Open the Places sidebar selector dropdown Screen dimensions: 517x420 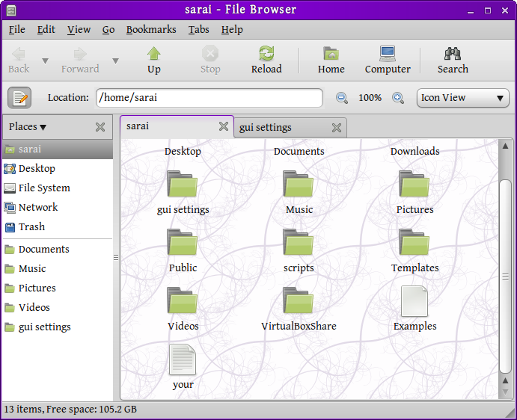coord(28,127)
